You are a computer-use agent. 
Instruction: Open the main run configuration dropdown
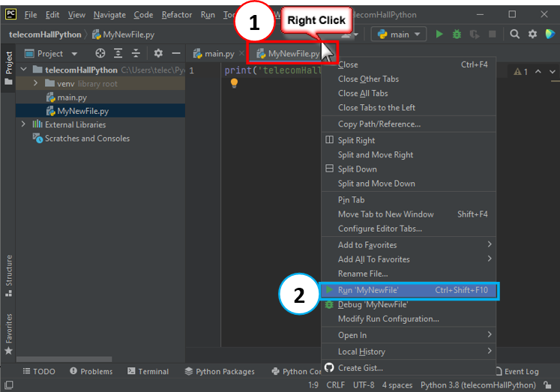pos(399,34)
